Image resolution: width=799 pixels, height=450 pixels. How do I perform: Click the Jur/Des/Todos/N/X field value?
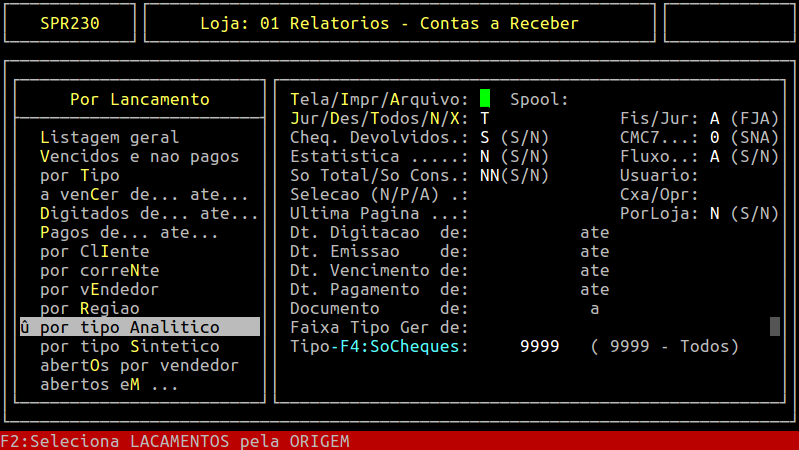pos(485,118)
